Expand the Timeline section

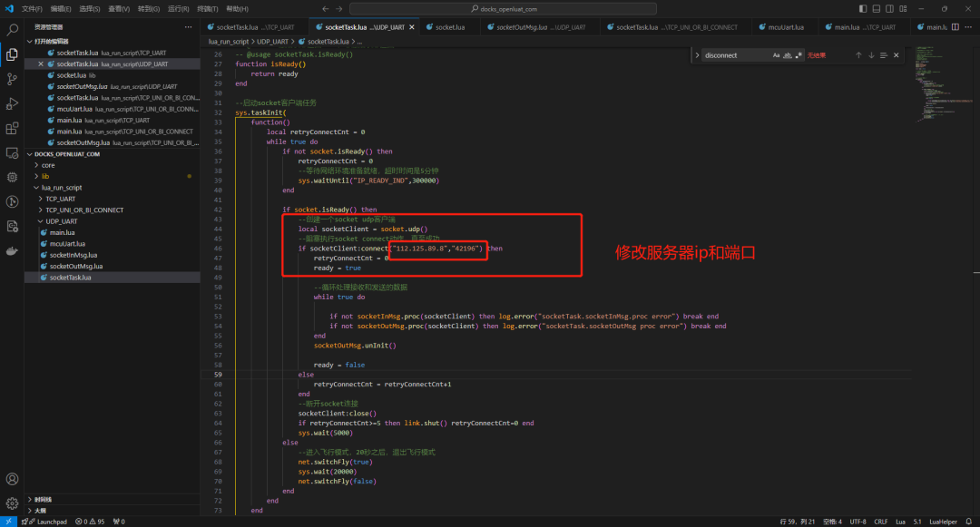pyautogui.click(x=44, y=499)
